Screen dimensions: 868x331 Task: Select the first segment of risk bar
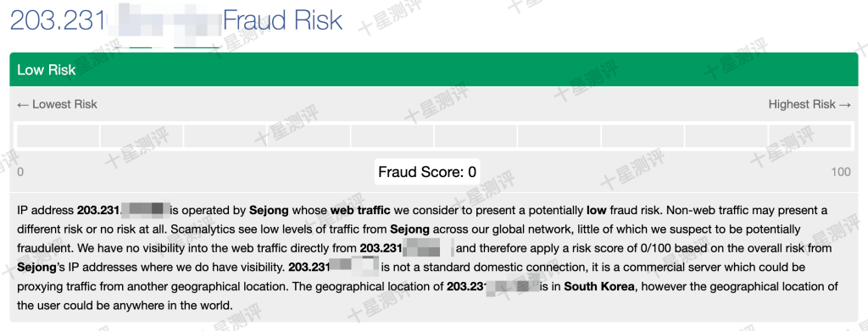click(58, 136)
